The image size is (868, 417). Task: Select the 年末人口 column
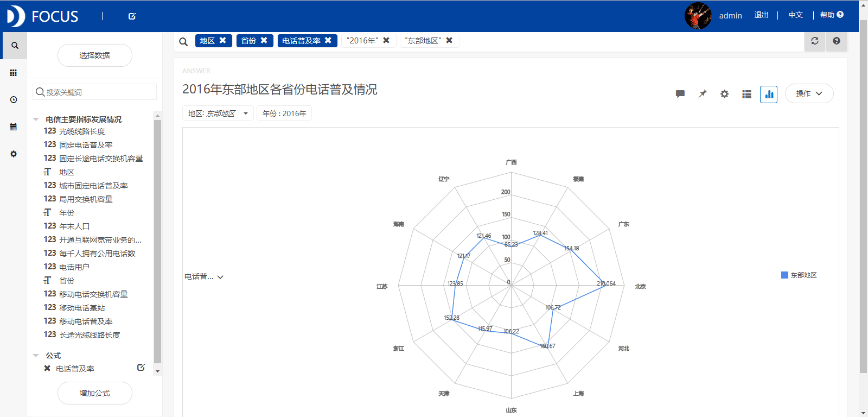tap(74, 226)
